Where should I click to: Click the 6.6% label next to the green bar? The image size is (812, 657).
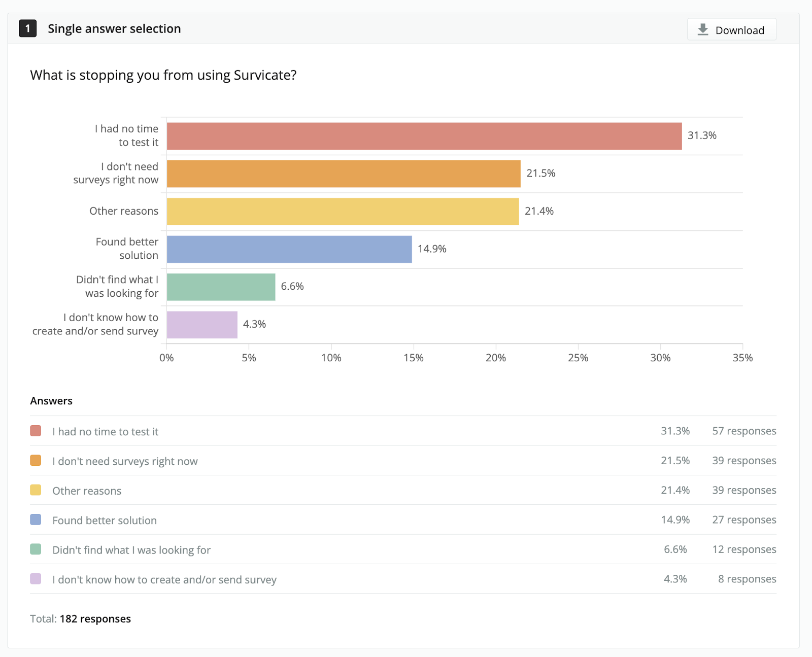point(292,286)
